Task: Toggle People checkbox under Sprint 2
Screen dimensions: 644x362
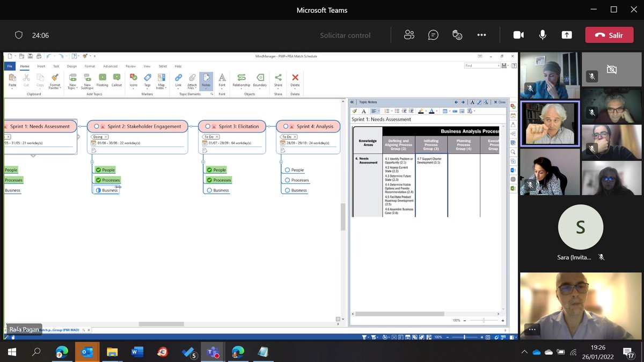Action: [99, 170]
